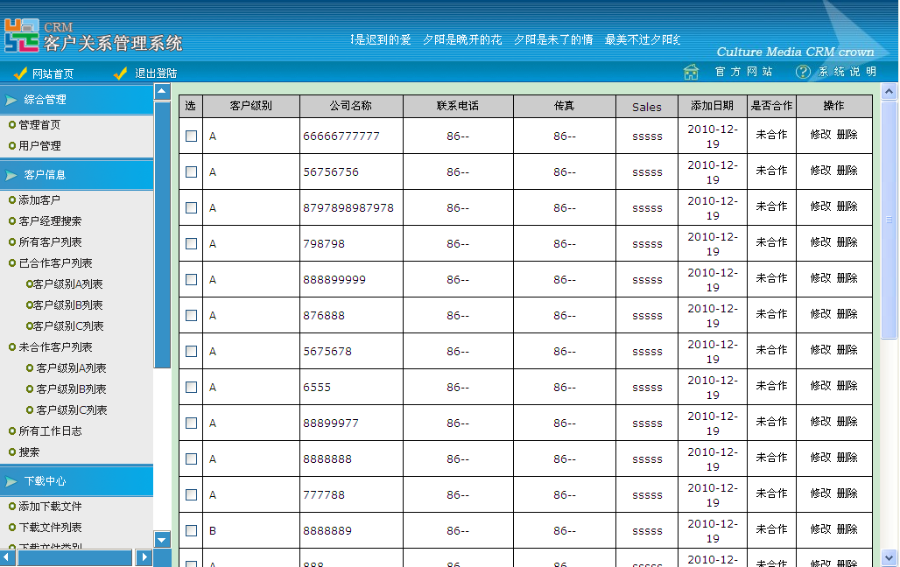Click 删除 for company 56756756
This screenshot has height=567, width=900.
[847, 170]
